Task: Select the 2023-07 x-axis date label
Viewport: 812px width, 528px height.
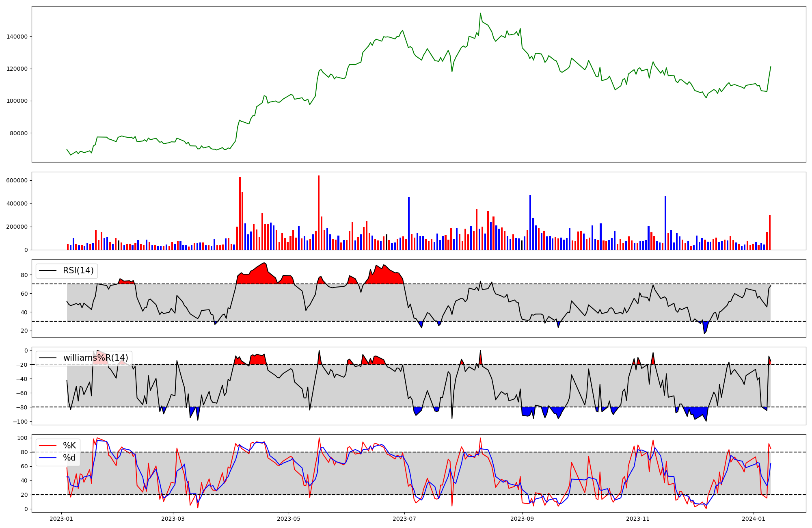Action: click(x=404, y=519)
